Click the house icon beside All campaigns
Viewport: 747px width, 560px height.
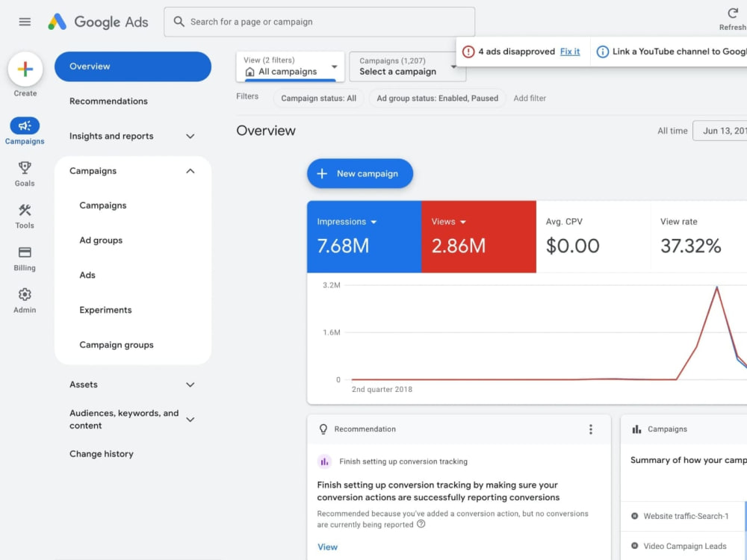(249, 72)
